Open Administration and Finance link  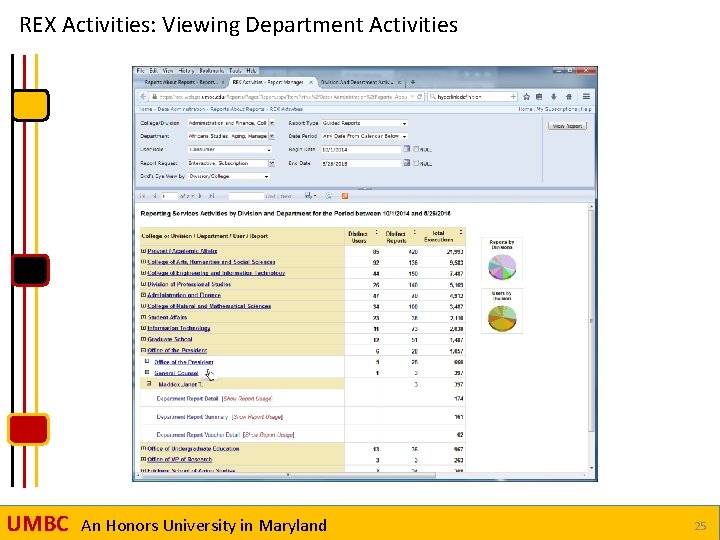[184, 295]
